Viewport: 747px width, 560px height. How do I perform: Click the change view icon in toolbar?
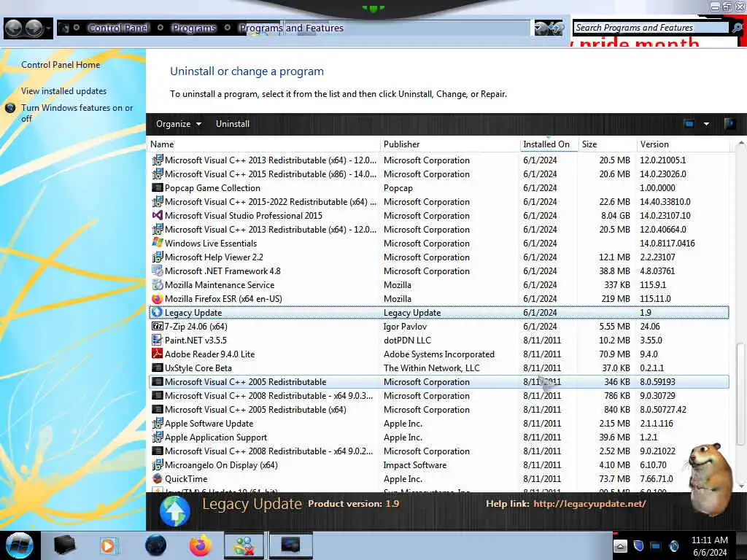(689, 124)
